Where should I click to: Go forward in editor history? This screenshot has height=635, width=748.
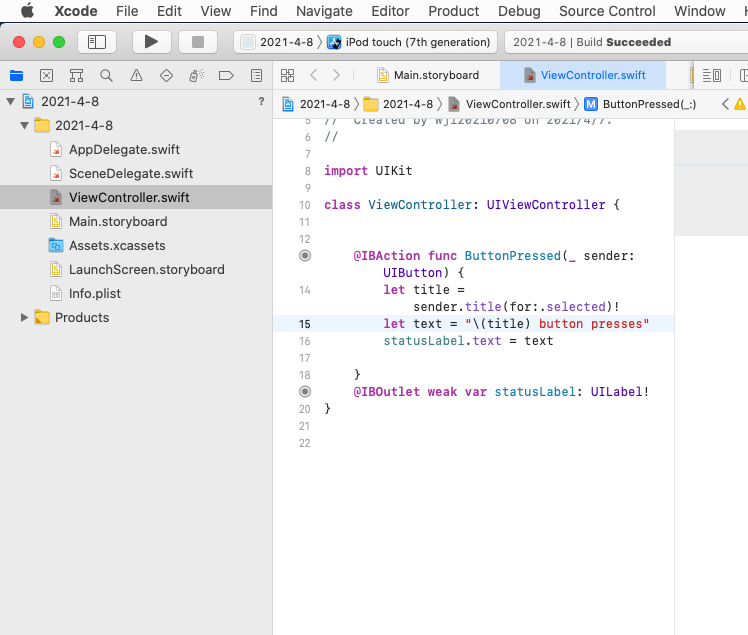pos(336,75)
